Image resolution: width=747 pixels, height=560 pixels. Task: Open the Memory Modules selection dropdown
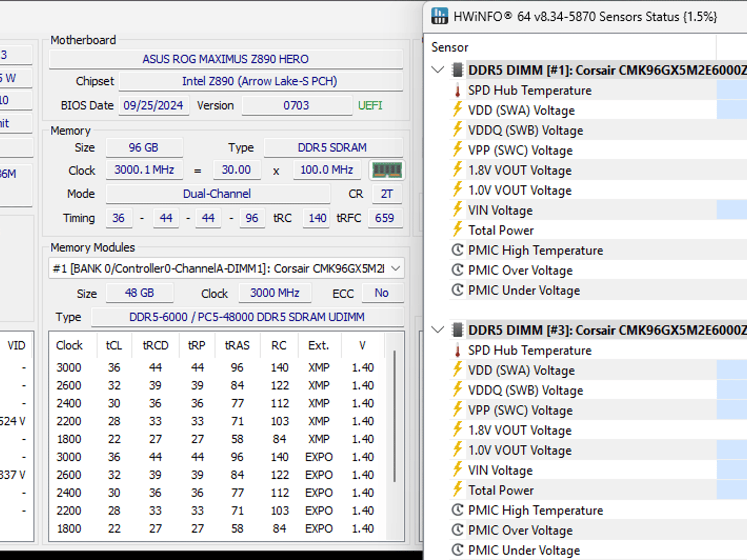click(x=396, y=269)
